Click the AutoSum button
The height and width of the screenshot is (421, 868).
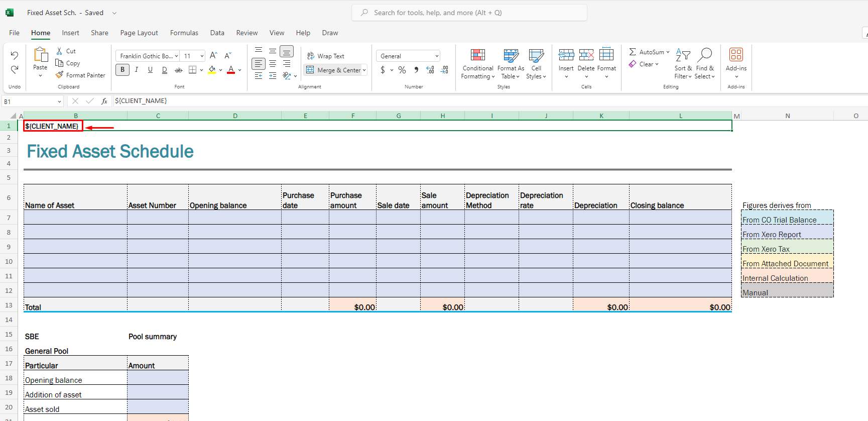coord(647,52)
